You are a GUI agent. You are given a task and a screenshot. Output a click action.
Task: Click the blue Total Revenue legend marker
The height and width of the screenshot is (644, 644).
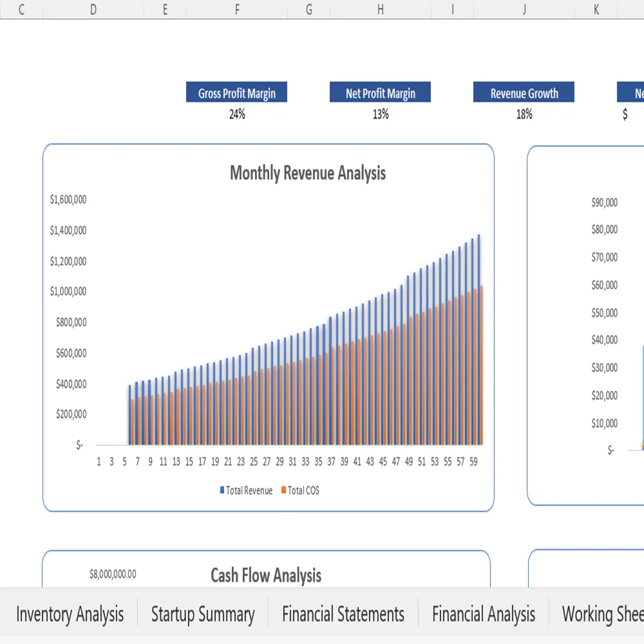tap(221, 490)
